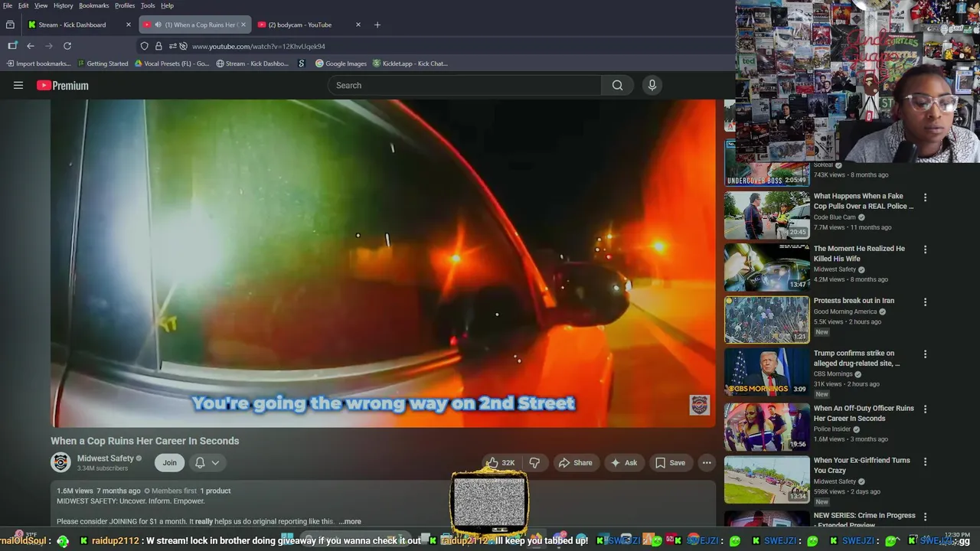Share the video using Share icon

coord(575,462)
